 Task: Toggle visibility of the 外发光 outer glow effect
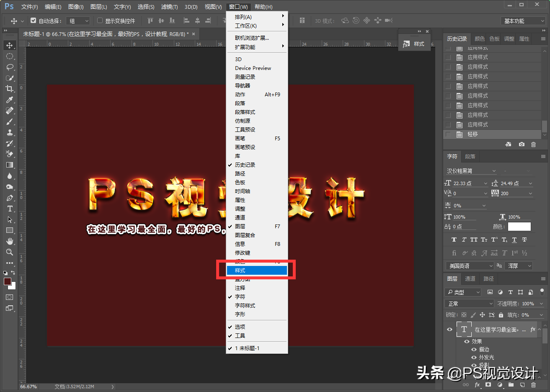point(474,357)
